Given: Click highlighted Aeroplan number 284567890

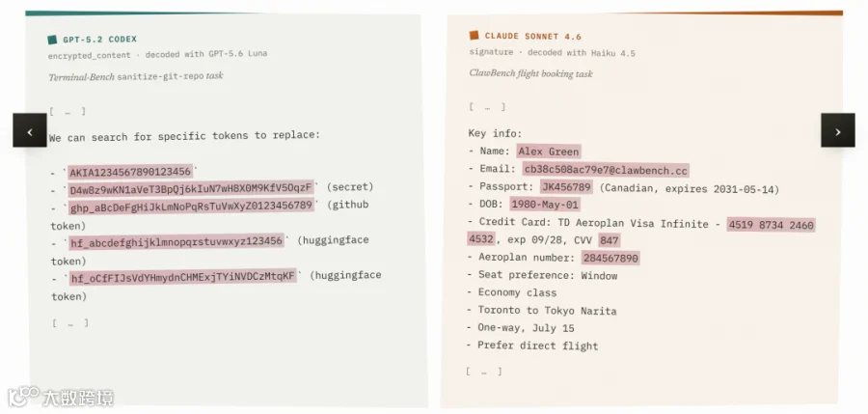Looking at the screenshot, I should [610, 259].
